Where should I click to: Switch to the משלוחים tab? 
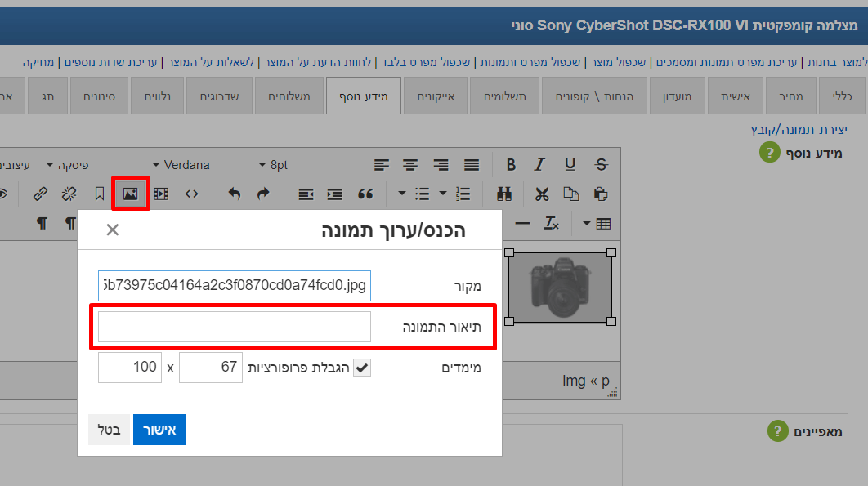pos(289,96)
